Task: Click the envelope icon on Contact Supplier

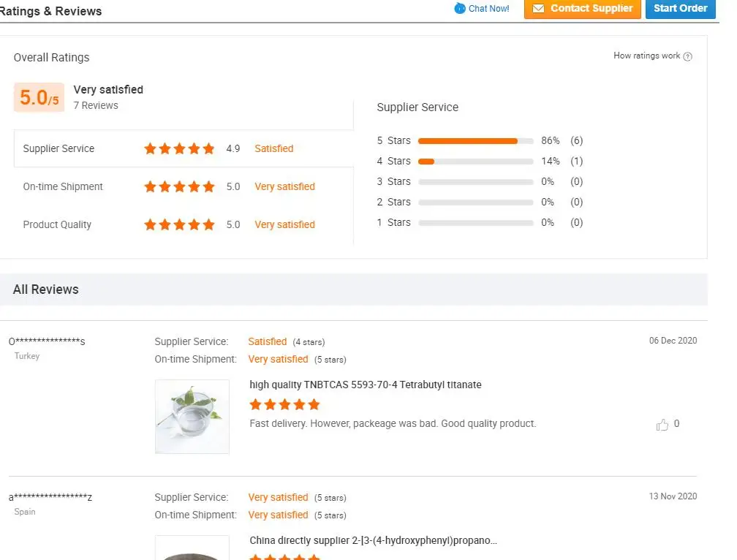Action: (x=538, y=9)
